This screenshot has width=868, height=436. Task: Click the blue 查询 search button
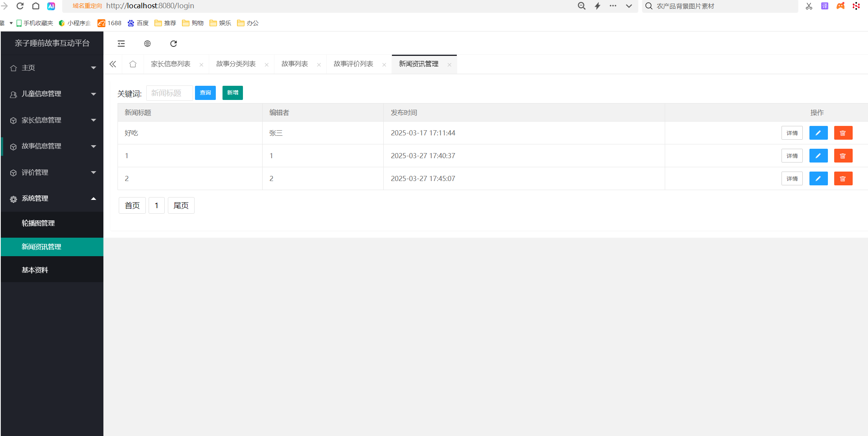pos(205,93)
